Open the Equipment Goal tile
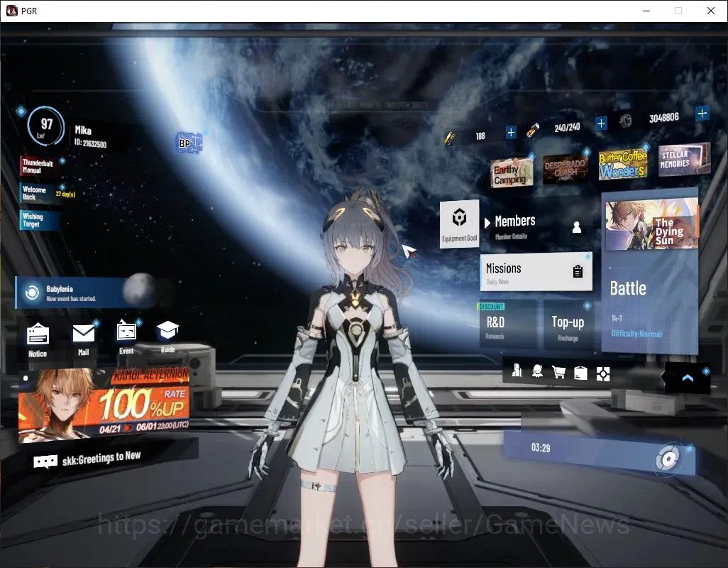This screenshot has width=728, height=568. point(459,224)
